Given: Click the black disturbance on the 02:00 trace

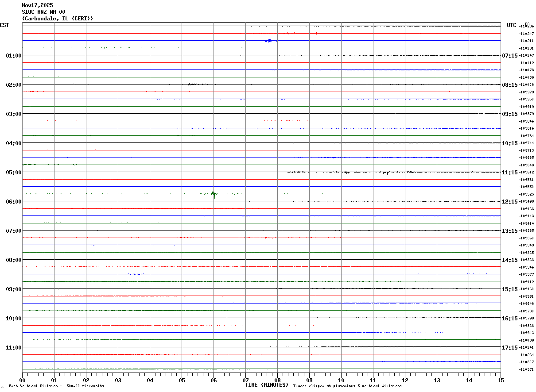Looking at the screenshot, I should (x=197, y=84).
